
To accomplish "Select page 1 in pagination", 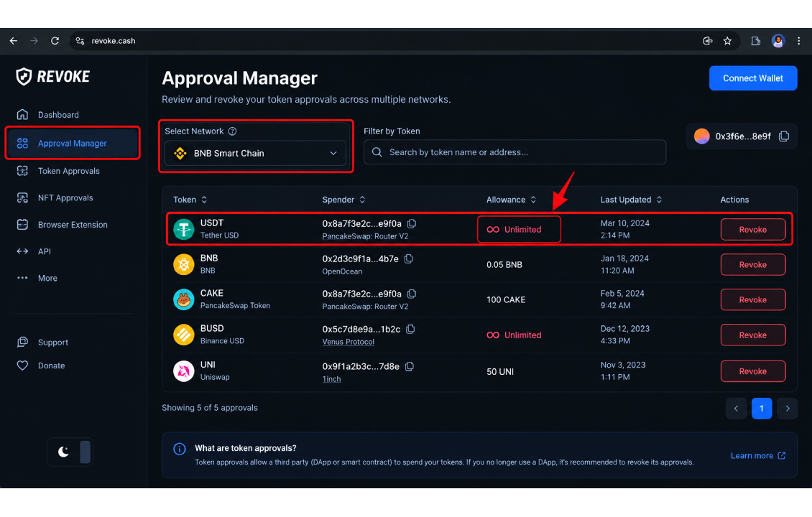I will (x=761, y=409).
